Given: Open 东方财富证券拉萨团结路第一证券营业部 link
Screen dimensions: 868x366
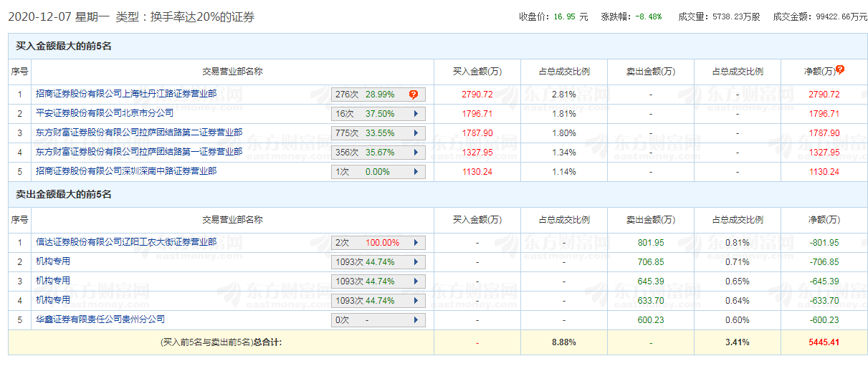Looking at the screenshot, I should (x=139, y=152).
